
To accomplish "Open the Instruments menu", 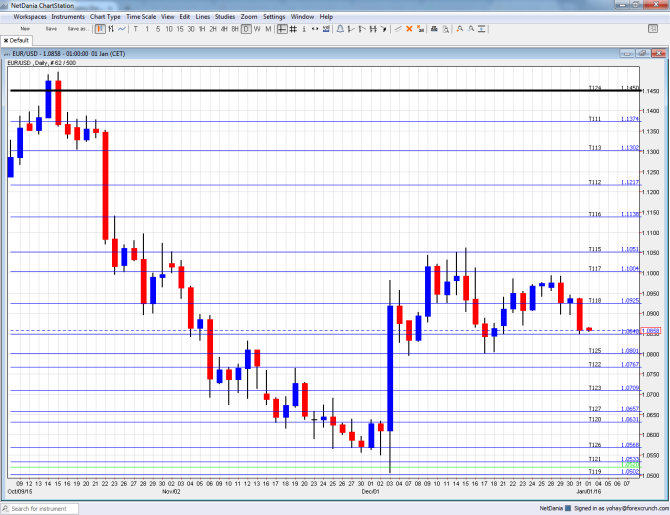I will coord(68,17).
